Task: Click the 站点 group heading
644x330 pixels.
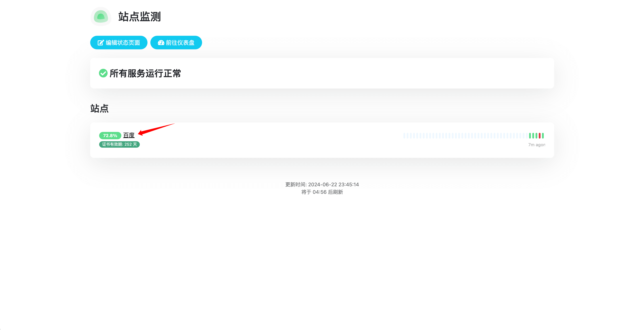Action: click(x=99, y=109)
